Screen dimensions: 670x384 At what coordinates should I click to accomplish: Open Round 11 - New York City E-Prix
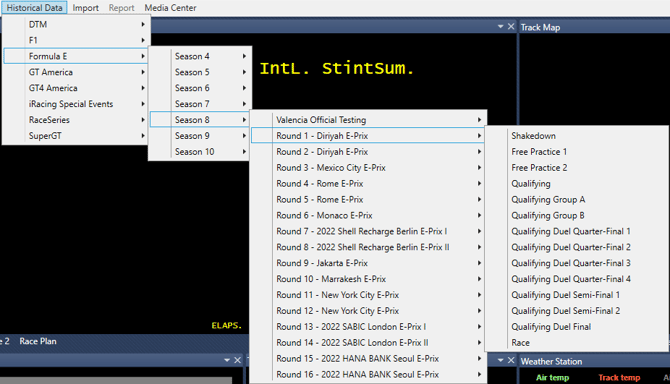[368, 295]
